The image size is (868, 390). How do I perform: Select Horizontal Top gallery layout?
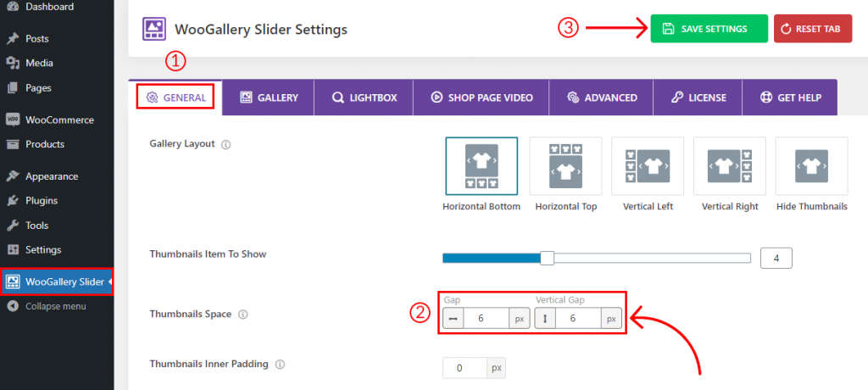point(565,166)
